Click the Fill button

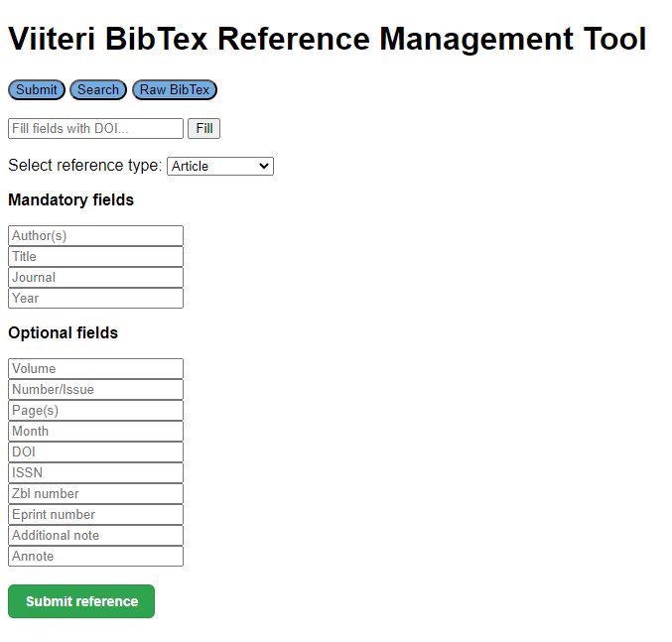pyautogui.click(x=203, y=129)
